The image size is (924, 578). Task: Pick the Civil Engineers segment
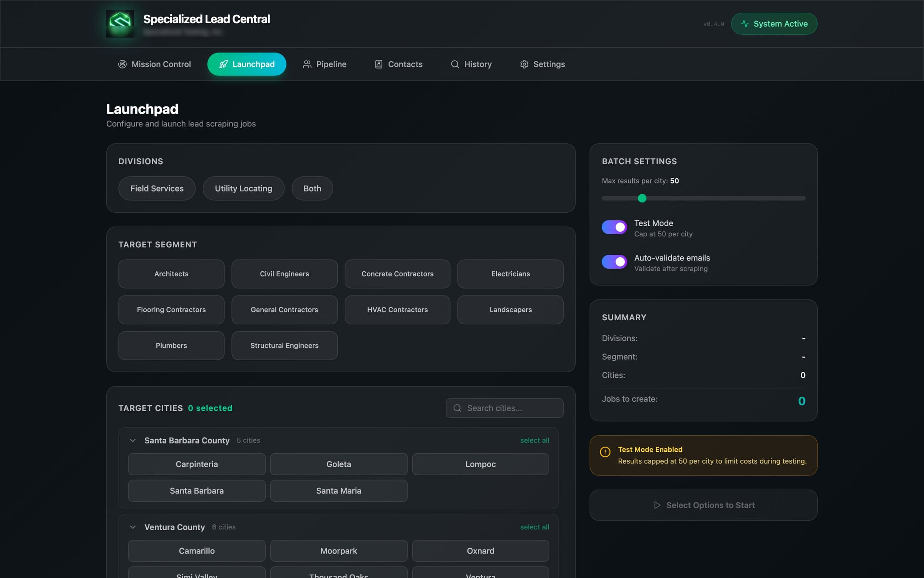pyautogui.click(x=285, y=274)
